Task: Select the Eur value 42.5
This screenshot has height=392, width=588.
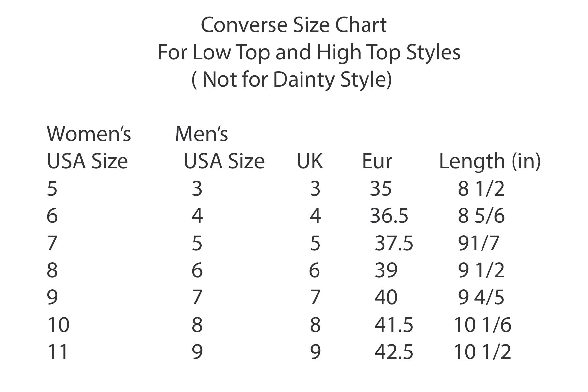Action: pos(394,352)
